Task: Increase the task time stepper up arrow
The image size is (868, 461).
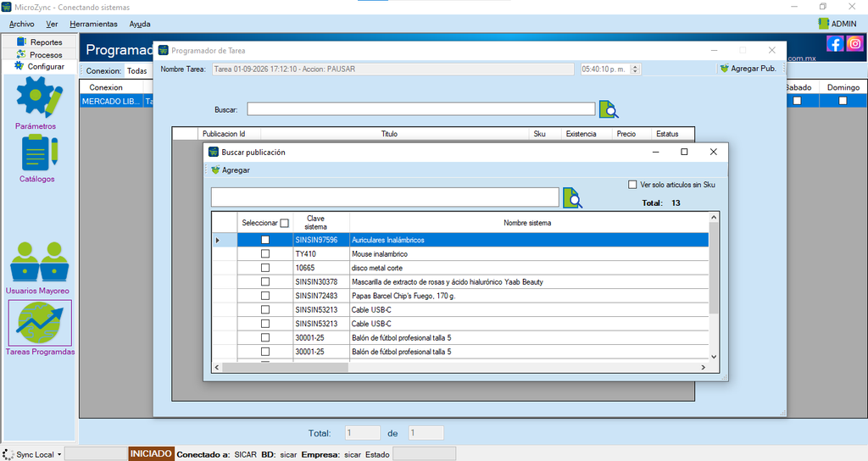Action: pyautogui.click(x=635, y=66)
